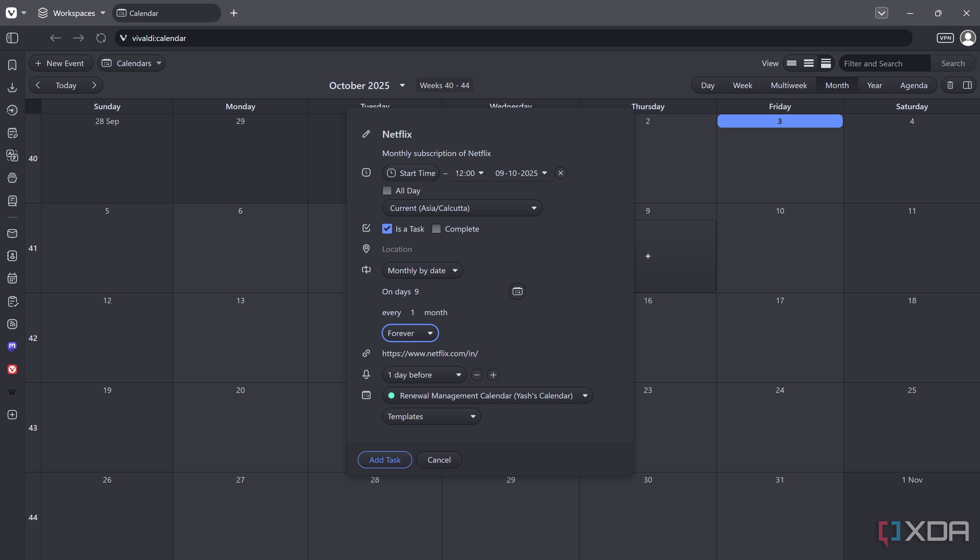
Task: Switch to the Year view tab
Action: (874, 85)
